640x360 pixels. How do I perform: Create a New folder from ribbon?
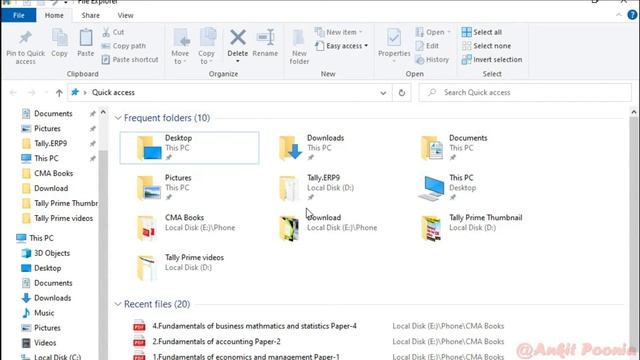[299, 46]
